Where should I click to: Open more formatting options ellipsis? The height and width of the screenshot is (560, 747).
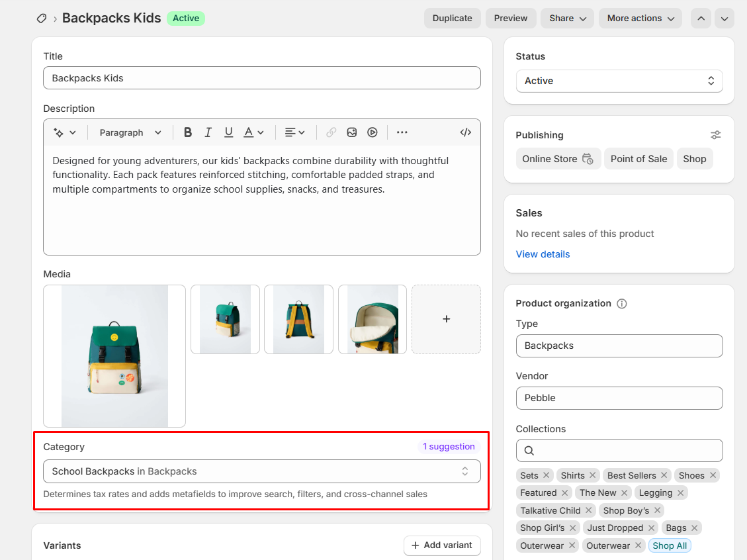(402, 132)
